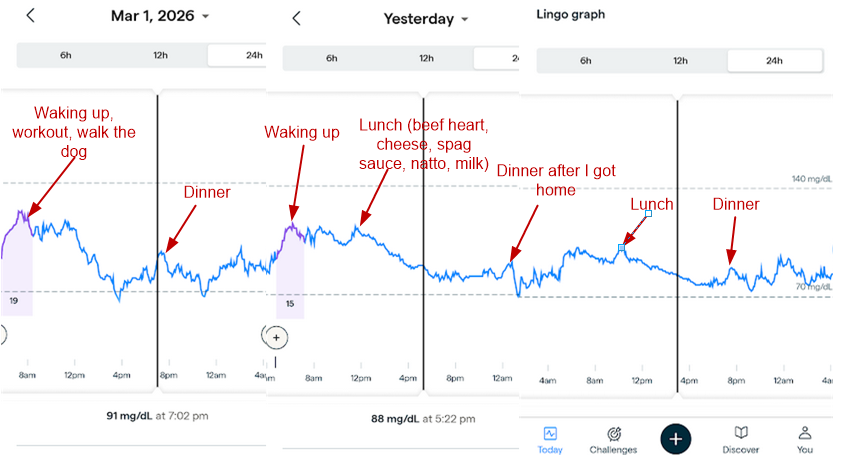The image size is (844, 455).
Task: Select the Lunch marker square on Lingo graph
Action: pyautogui.click(x=621, y=247)
